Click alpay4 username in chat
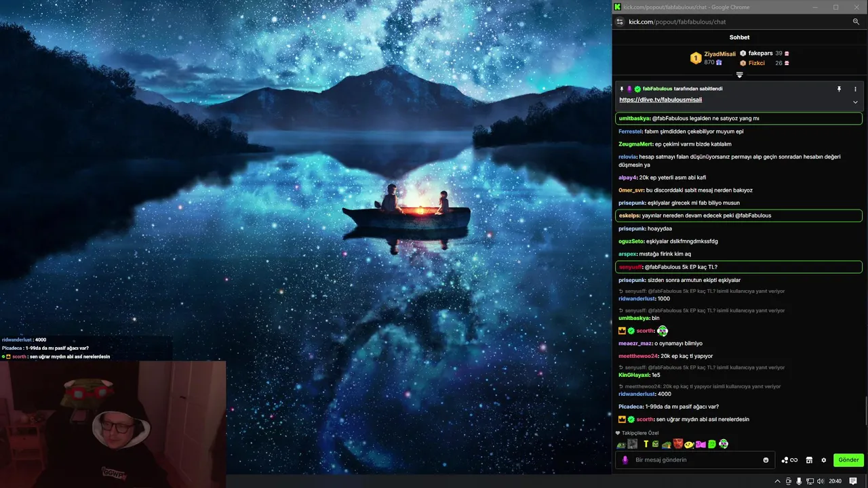The height and width of the screenshot is (488, 868). pos(627,177)
